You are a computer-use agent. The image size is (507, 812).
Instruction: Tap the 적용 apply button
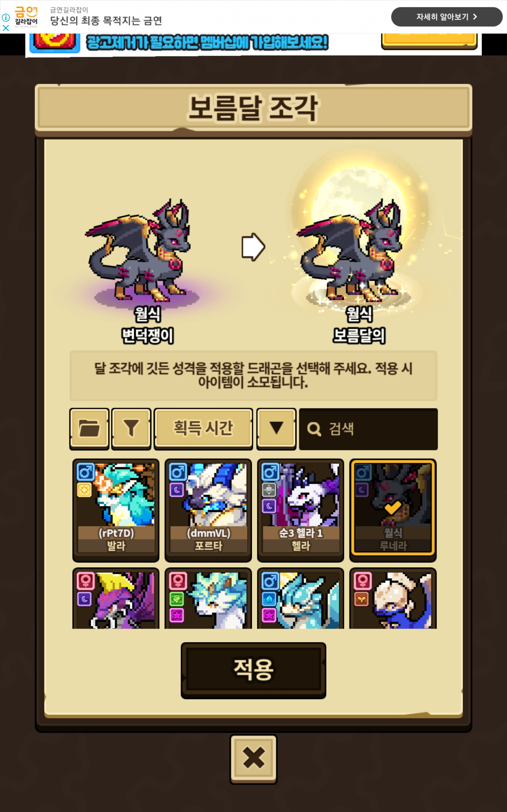click(x=253, y=670)
